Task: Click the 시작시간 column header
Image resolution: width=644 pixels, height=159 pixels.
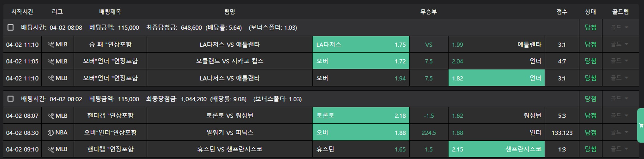Action: click(x=22, y=12)
